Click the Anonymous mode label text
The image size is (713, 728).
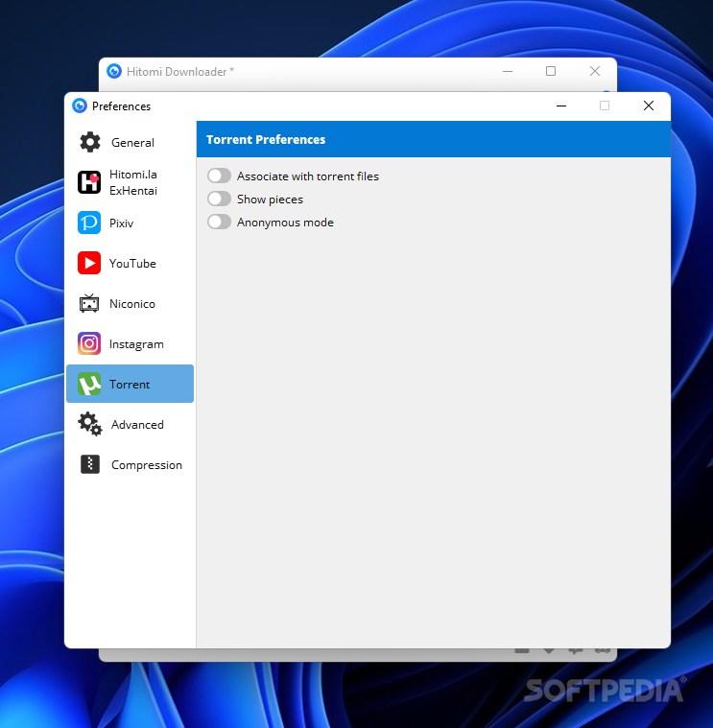(285, 223)
